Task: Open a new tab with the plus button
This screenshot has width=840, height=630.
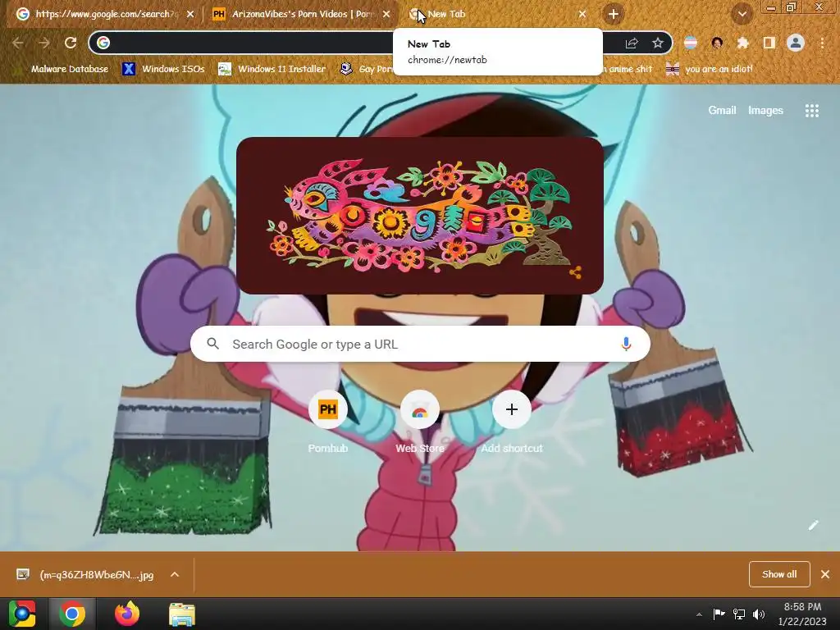Action: [614, 14]
